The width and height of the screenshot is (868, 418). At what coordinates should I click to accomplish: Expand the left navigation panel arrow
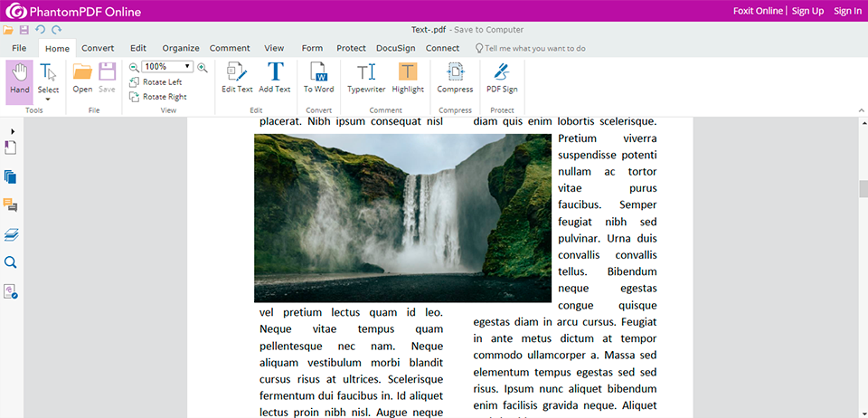click(x=12, y=131)
